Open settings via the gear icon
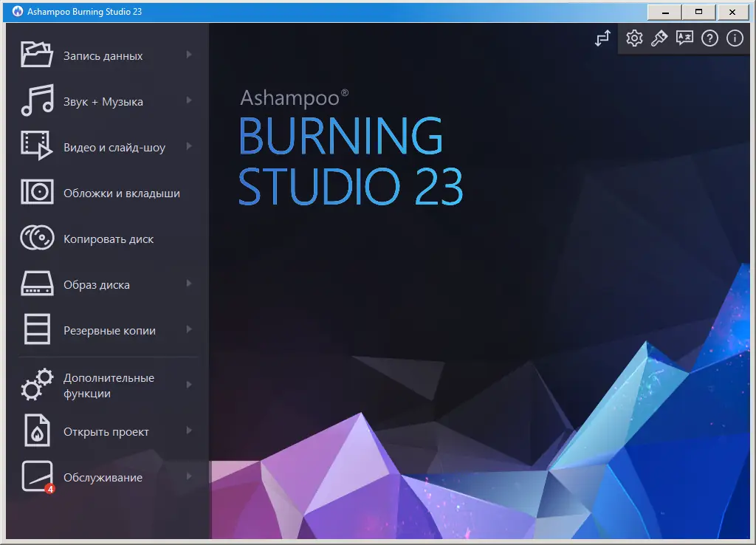Screen dimensions: 756x545 [634, 38]
